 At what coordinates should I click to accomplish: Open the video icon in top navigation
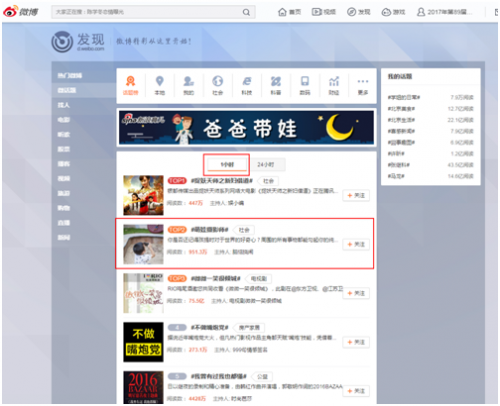tap(316, 12)
